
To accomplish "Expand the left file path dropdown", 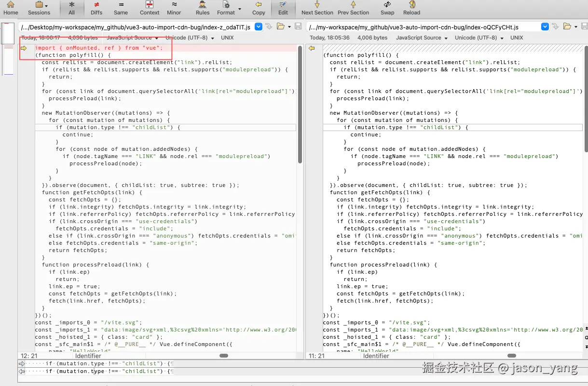I will click(x=258, y=27).
